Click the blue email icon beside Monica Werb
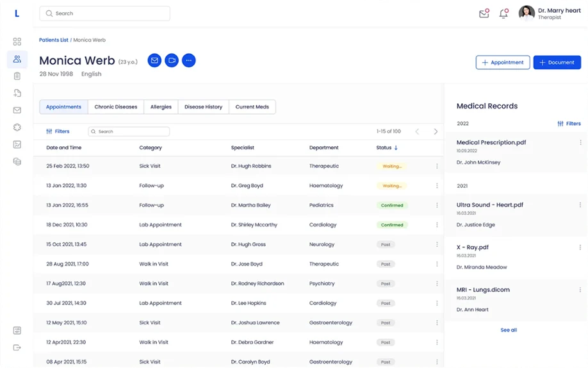The height and width of the screenshot is (368, 588). pyautogui.click(x=154, y=60)
